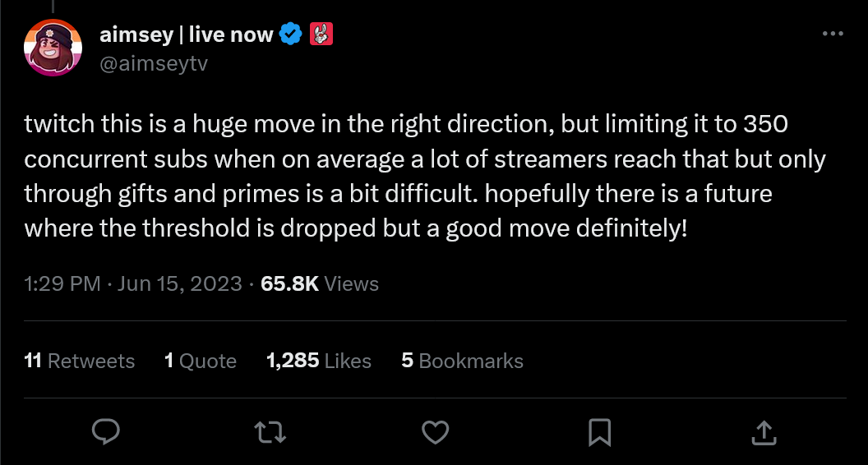Bookmark this tweet using the bookmark icon
The image size is (868, 465).
coord(599,431)
